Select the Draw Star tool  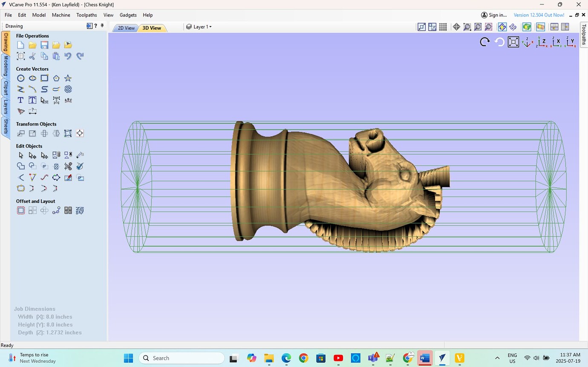click(67, 78)
